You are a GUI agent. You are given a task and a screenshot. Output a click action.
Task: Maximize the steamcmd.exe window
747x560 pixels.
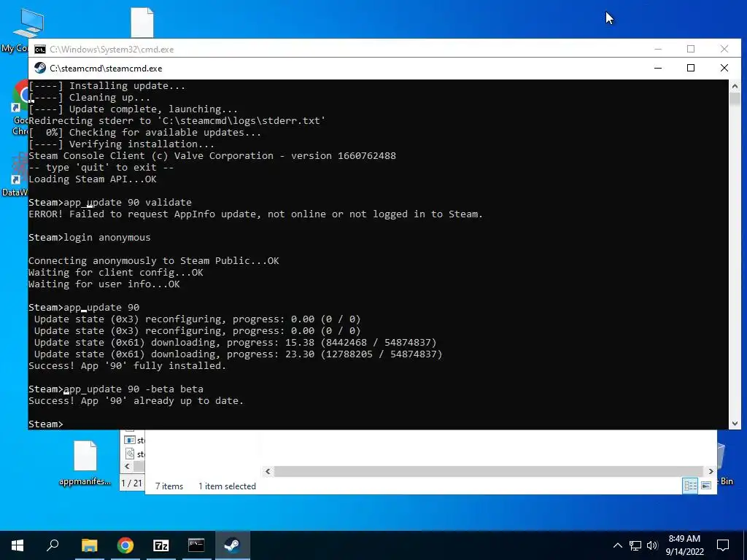click(x=691, y=68)
